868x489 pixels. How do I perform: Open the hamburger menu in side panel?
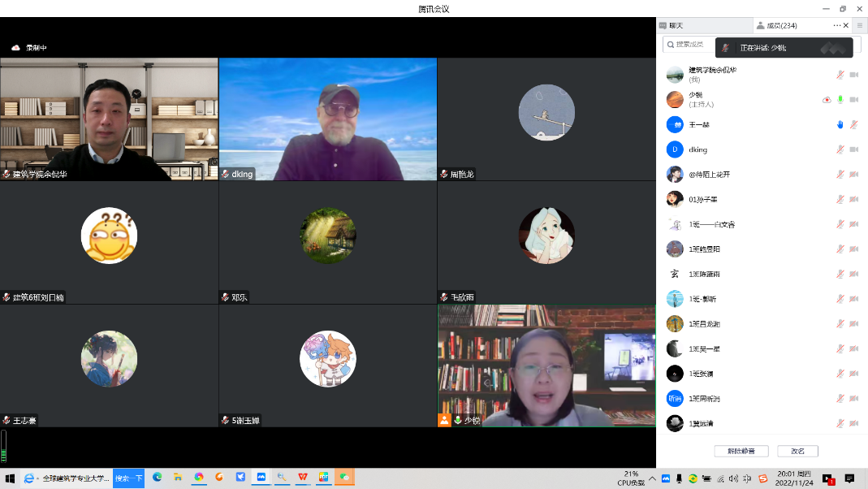coord(860,26)
